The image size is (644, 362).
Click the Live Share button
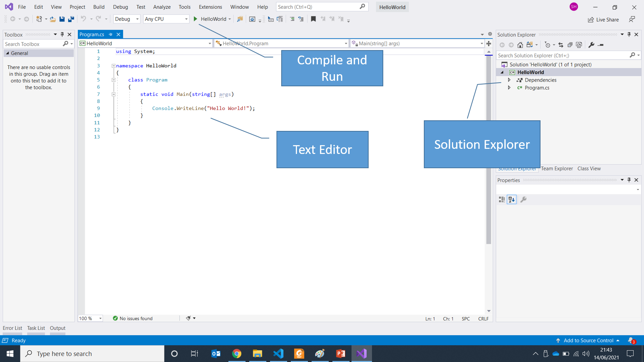coord(603,20)
